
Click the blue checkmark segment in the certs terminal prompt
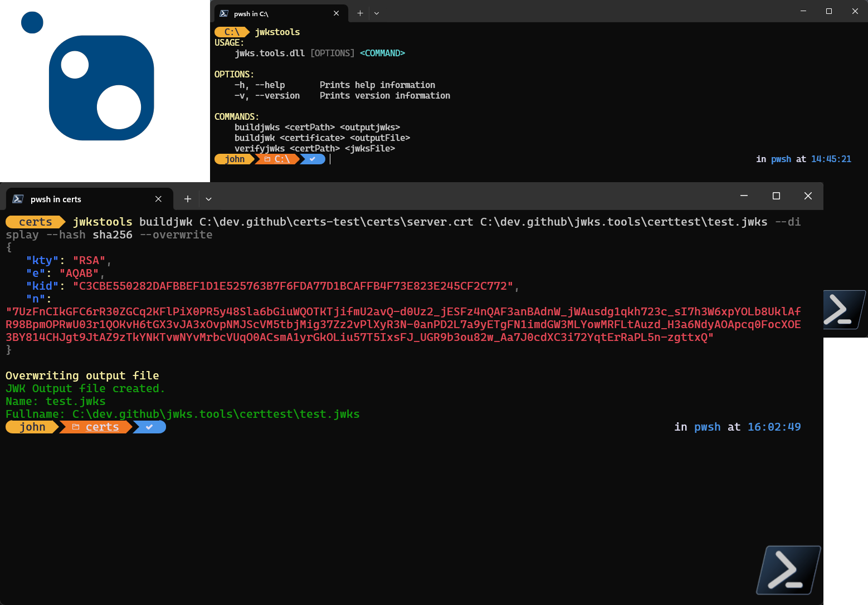(x=149, y=427)
